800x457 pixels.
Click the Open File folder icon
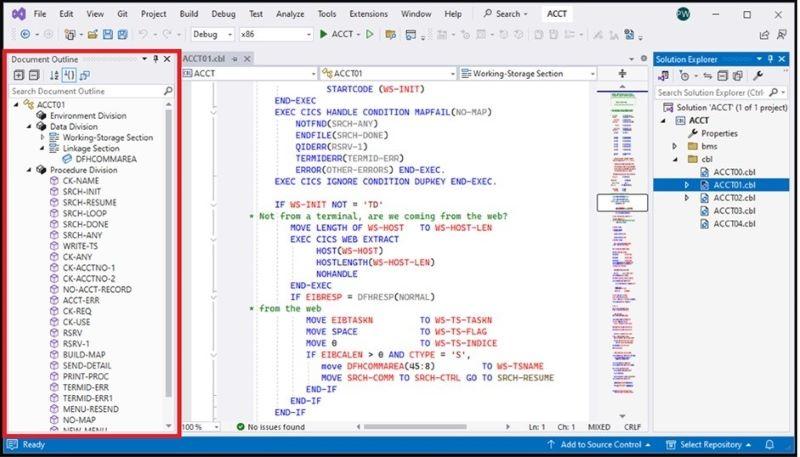click(x=92, y=34)
